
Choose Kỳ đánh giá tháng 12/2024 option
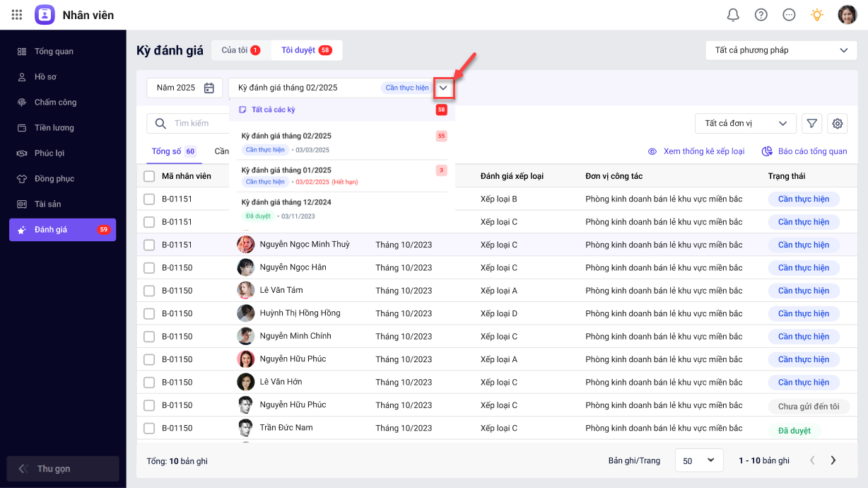coord(342,209)
